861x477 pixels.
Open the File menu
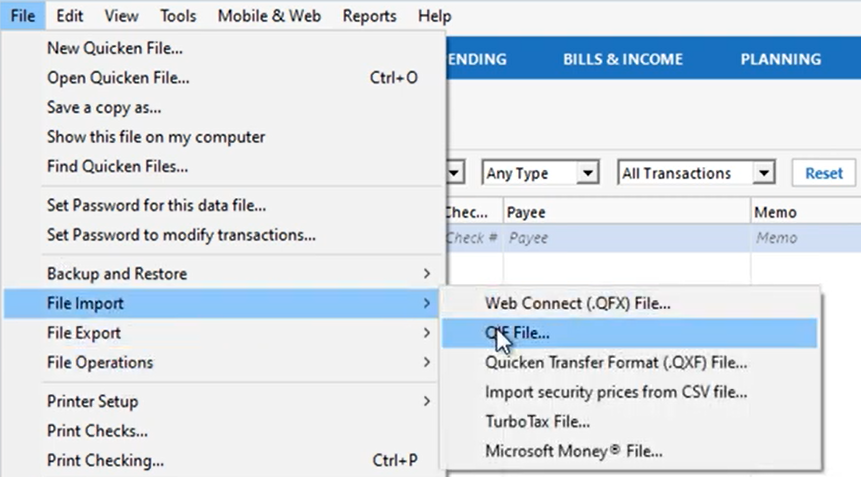23,16
